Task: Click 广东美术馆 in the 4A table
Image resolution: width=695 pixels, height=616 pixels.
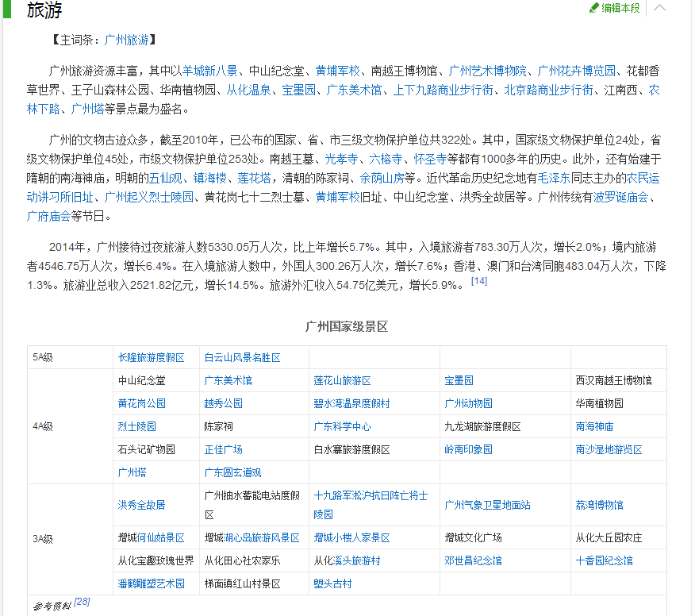Action: (x=228, y=381)
